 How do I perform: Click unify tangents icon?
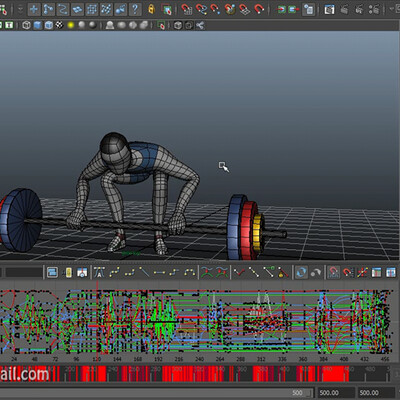(x=254, y=272)
